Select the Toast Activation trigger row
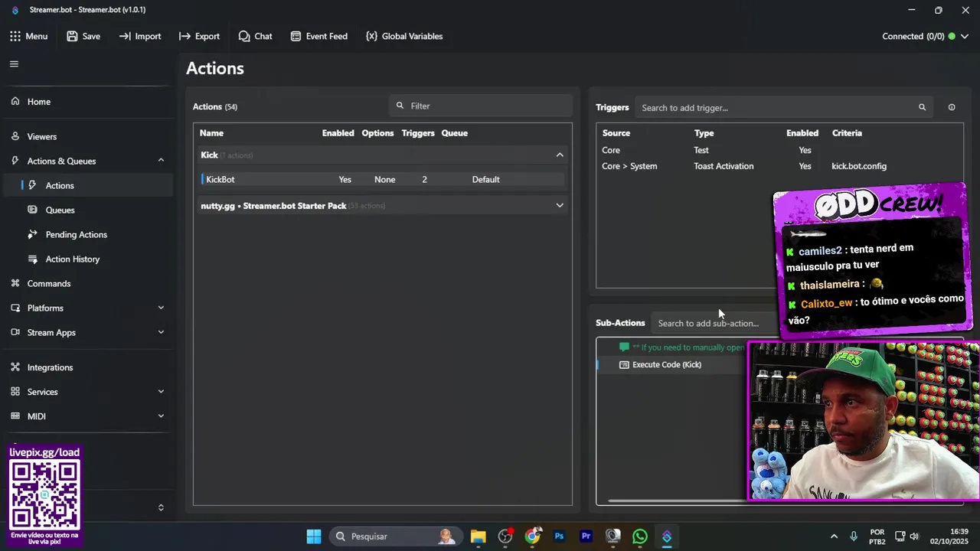980x551 pixels. [779, 166]
